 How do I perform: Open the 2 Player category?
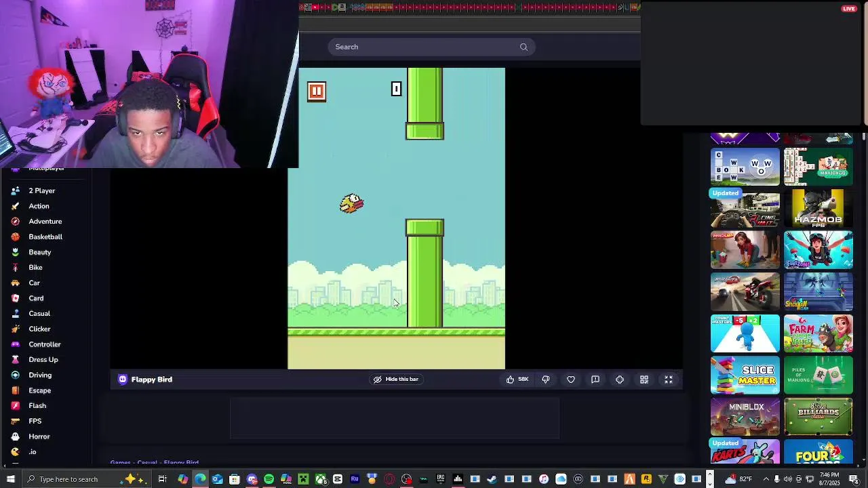(x=42, y=190)
